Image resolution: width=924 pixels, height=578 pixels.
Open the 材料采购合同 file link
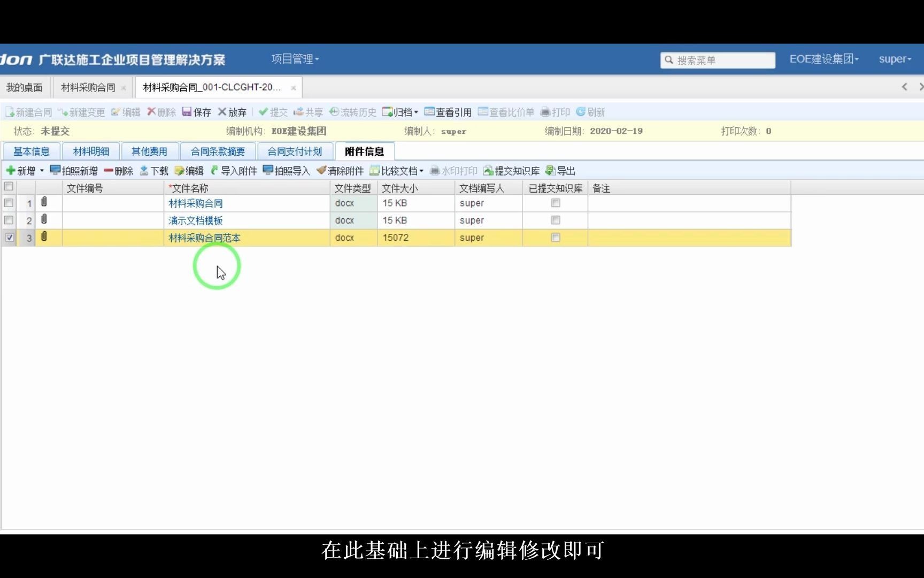(x=196, y=203)
